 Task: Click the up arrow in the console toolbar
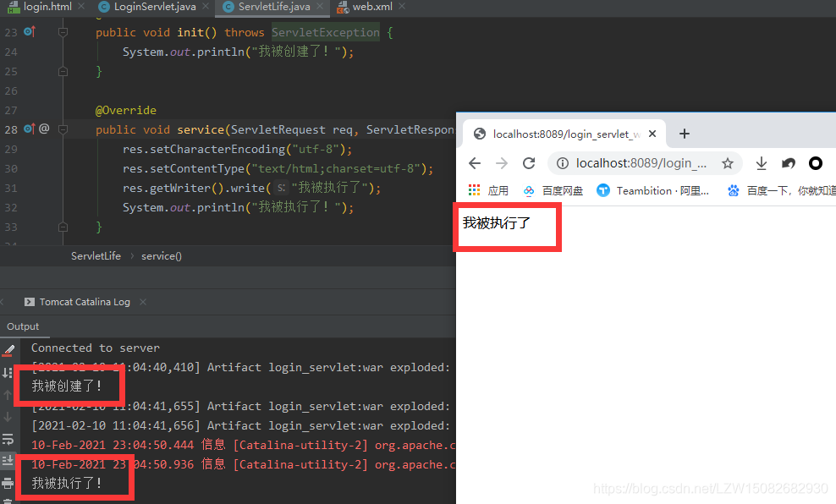(8, 395)
